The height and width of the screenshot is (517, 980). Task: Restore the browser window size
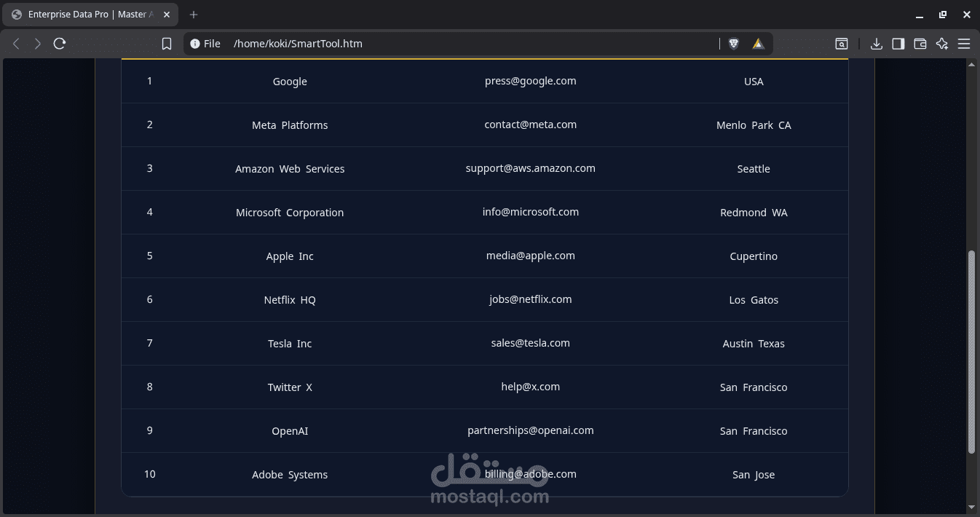click(x=943, y=15)
